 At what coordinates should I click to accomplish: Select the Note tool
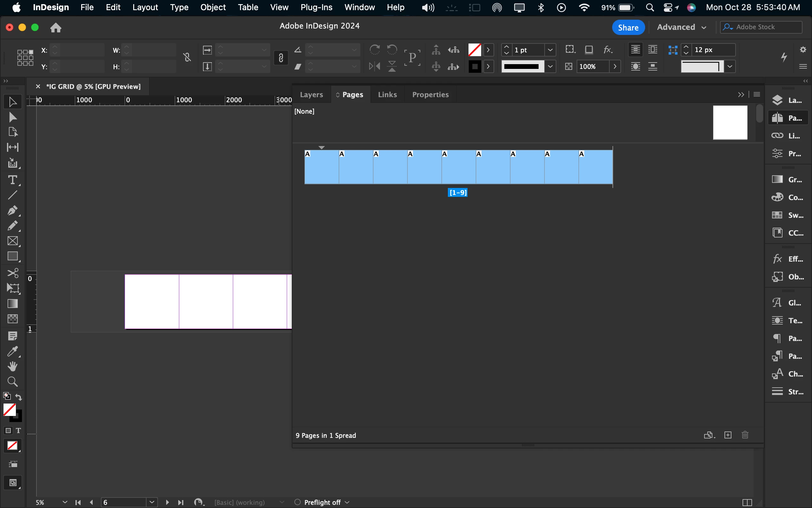12,336
